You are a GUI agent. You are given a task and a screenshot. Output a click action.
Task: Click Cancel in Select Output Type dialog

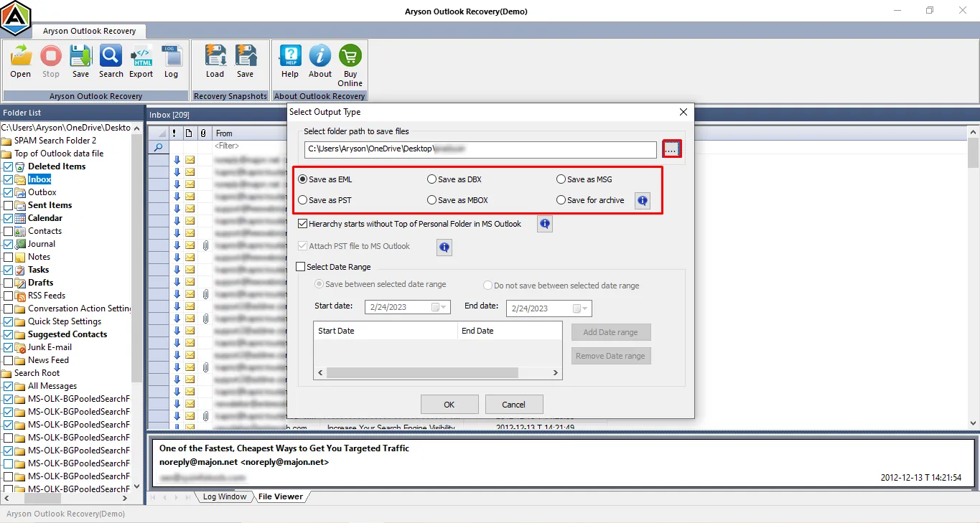click(x=514, y=404)
